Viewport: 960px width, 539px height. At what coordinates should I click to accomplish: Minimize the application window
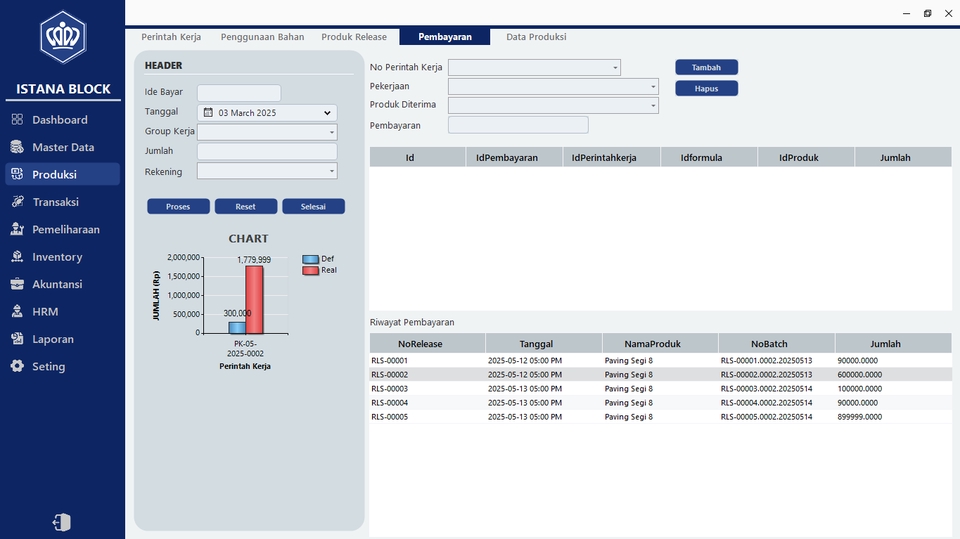(906, 13)
